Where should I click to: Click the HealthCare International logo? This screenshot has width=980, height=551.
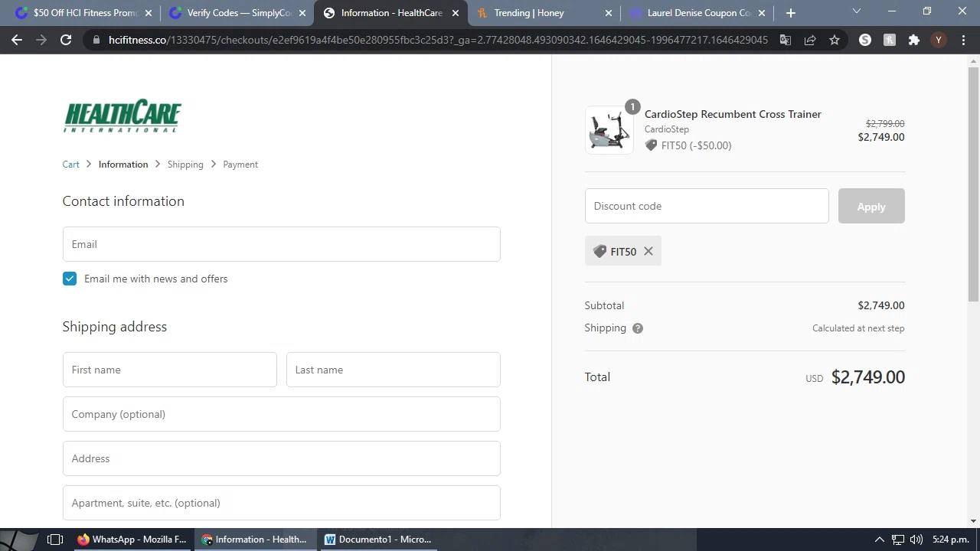coord(122,116)
